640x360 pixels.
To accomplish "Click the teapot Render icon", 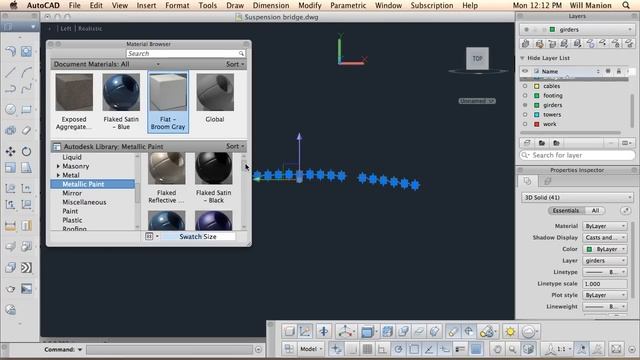I will [11, 289].
